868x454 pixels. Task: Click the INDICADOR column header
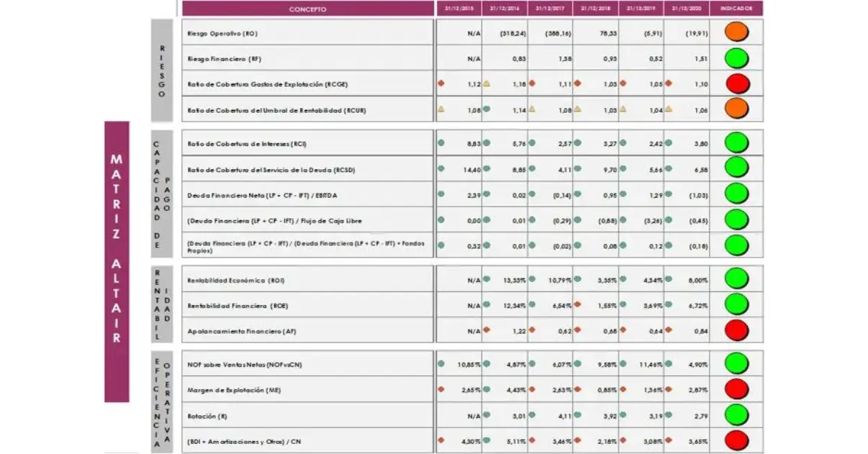(x=736, y=9)
